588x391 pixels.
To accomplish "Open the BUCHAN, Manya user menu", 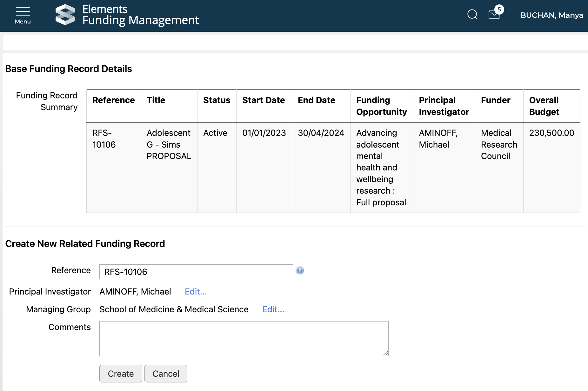I will [x=551, y=15].
